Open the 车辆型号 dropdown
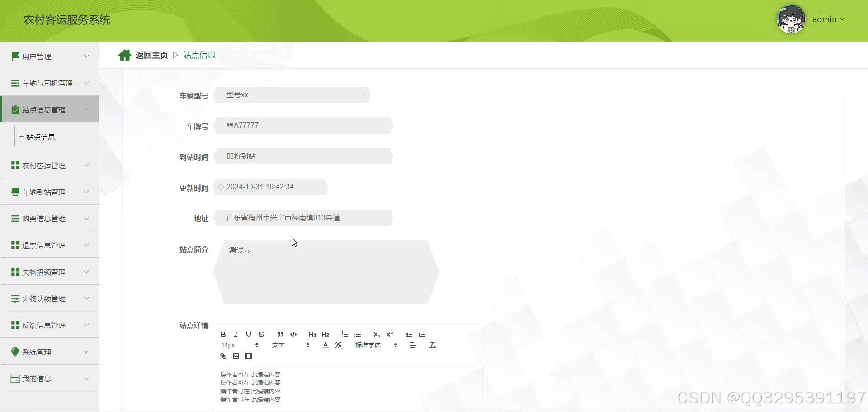The image size is (868, 412). [x=292, y=95]
